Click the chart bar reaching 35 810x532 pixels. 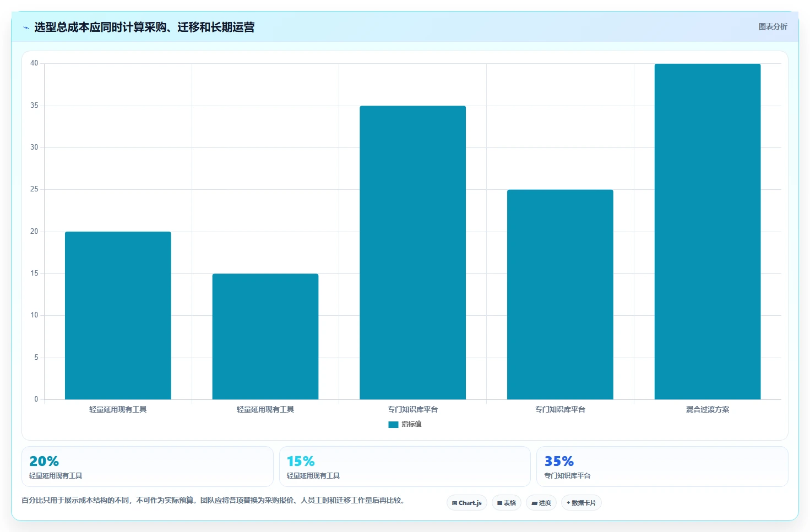click(x=412, y=253)
